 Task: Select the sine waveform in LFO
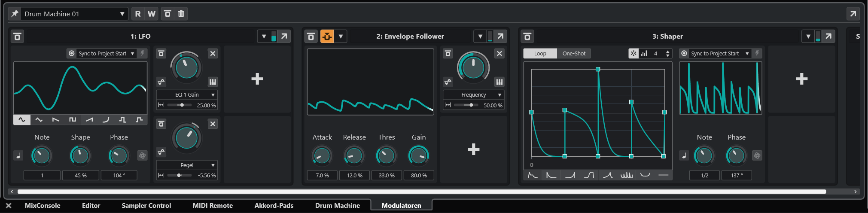click(x=22, y=120)
